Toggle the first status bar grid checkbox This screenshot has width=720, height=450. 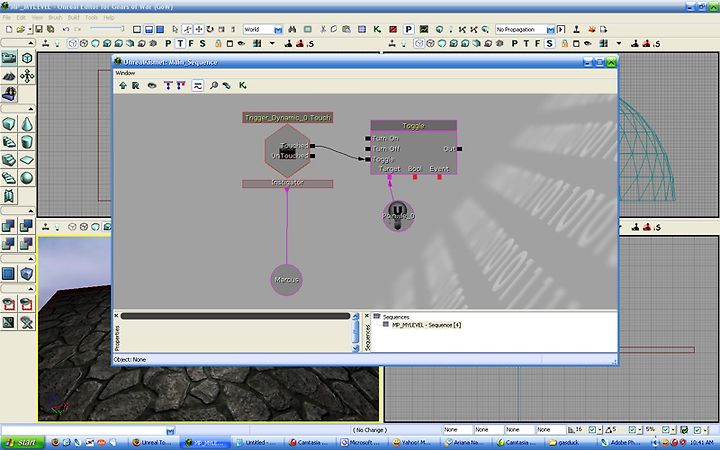[x=592, y=430]
